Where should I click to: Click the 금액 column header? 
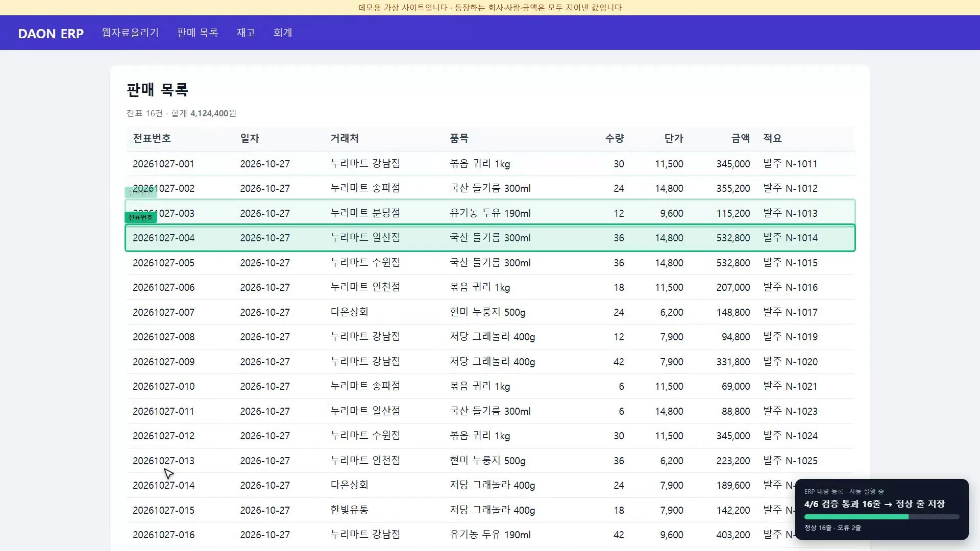click(741, 138)
